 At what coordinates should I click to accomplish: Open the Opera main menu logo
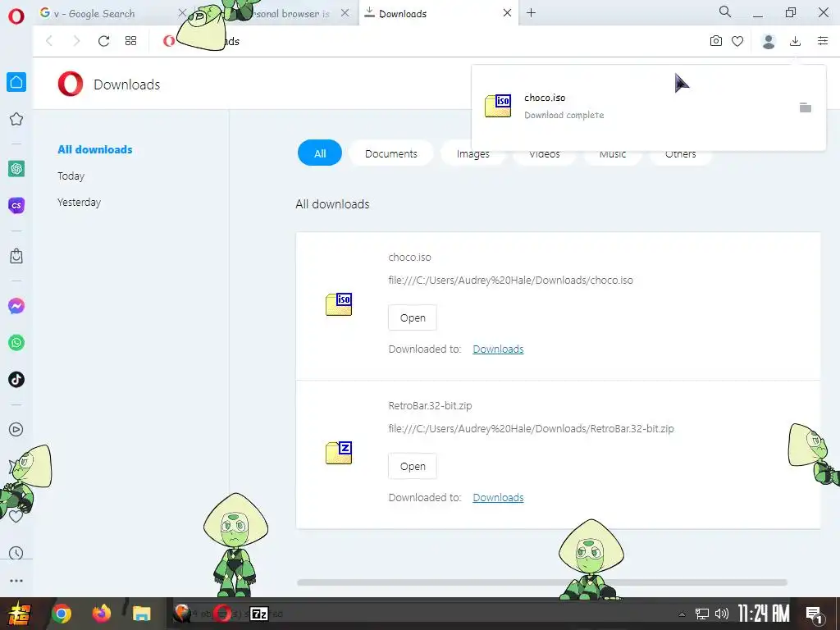tap(16, 16)
